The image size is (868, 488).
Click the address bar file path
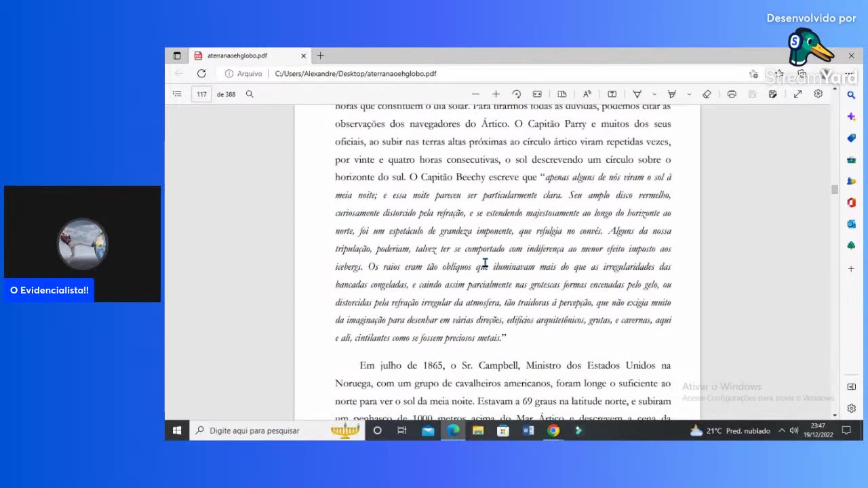pyautogui.click(x=355, y=73)
